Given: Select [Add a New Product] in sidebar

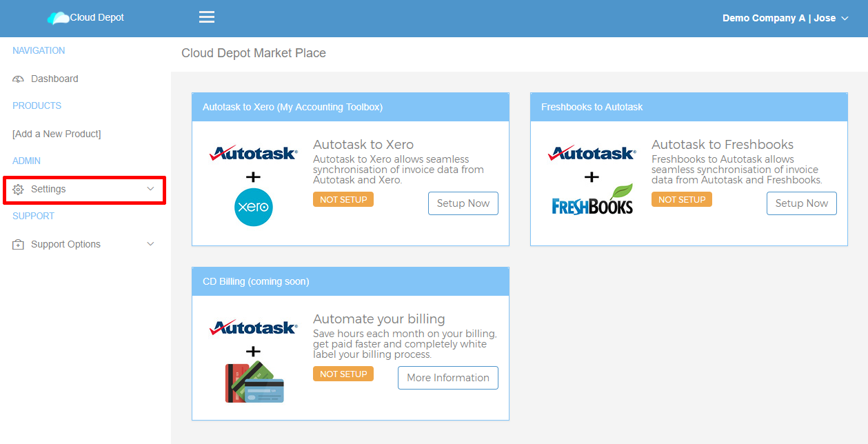Looking at the screenshot, I should click(57, 134).
